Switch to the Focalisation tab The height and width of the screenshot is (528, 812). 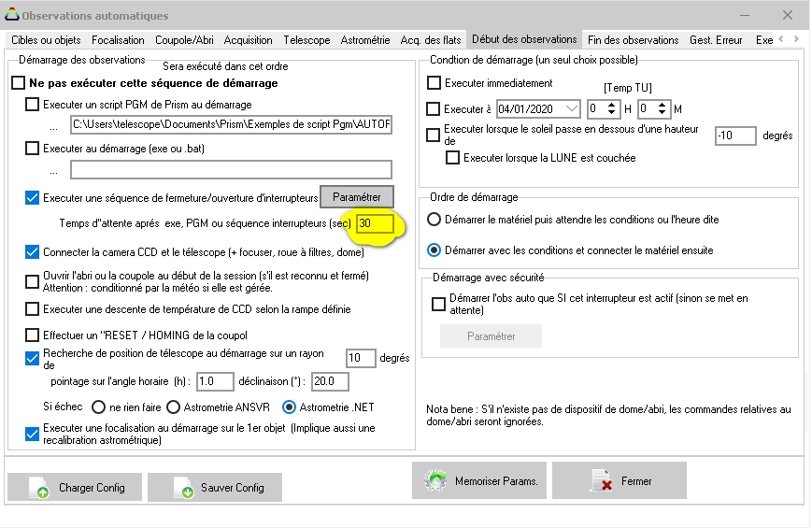click(x=118, y=40)
